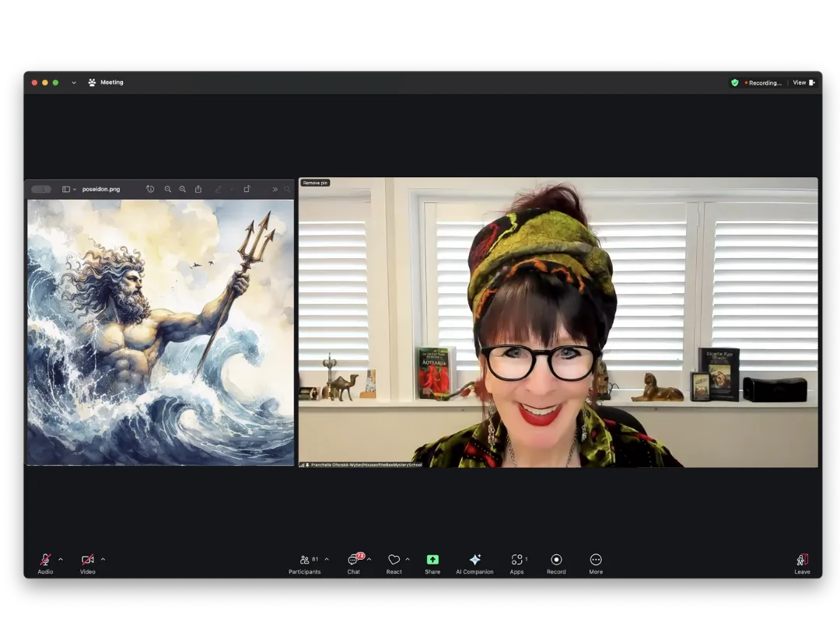Click the Remove pin button

[315, 183]
